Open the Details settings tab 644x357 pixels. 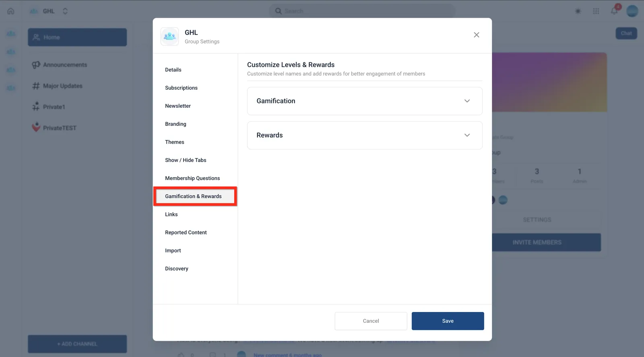pyautogui.click(x=173, y=70)
